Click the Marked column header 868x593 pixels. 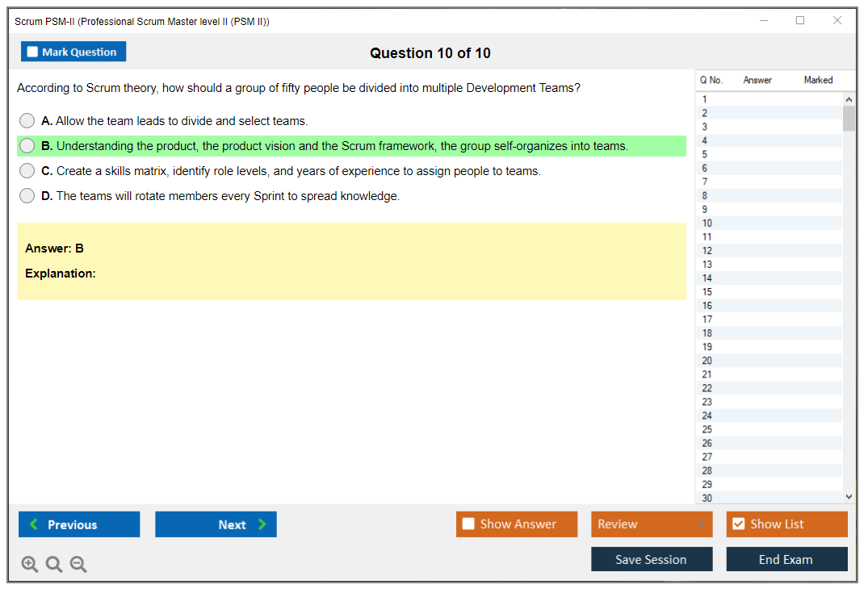click(x=818, y=80)
